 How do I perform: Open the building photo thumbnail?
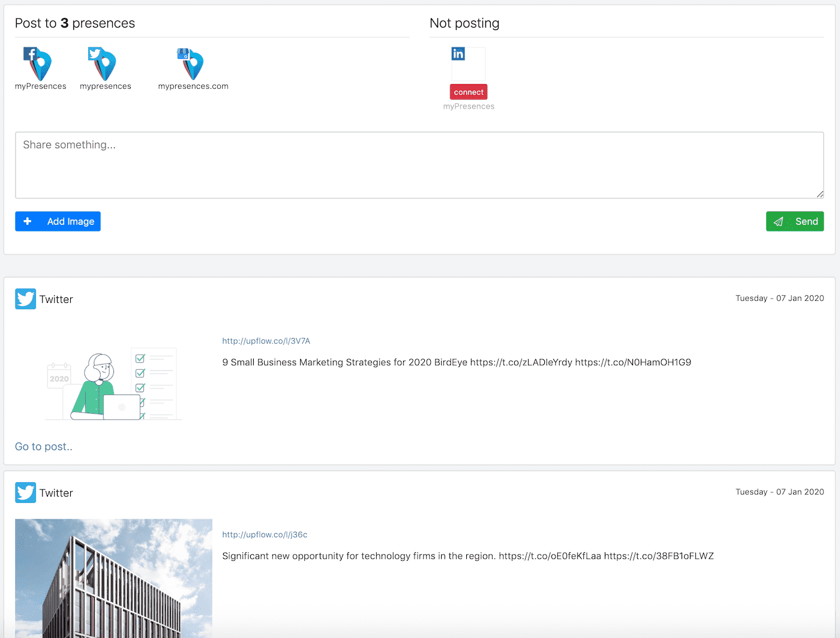[x=113, y=577]
